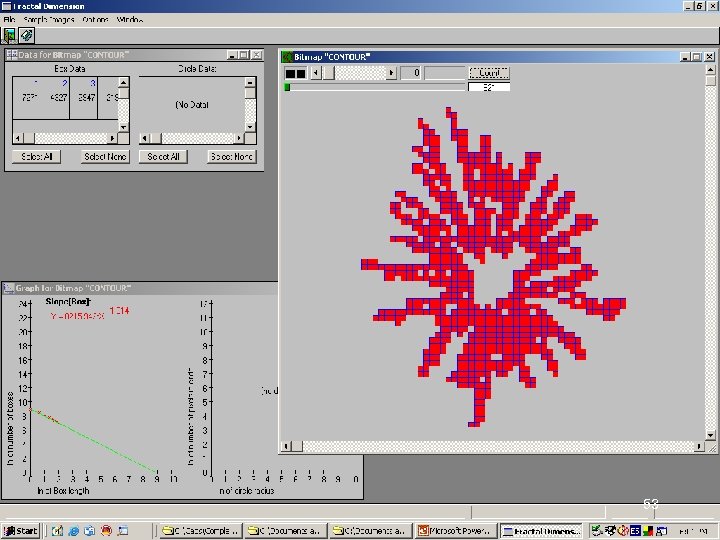Open the Window menu
The image size is (720, 540).
(130, 20)
